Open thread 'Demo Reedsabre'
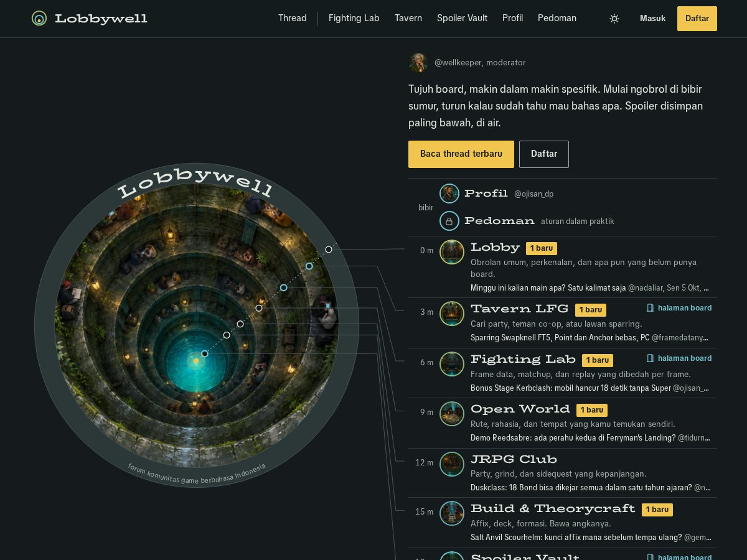The height and width of the screenshot is (560, 747). point(573,437)
